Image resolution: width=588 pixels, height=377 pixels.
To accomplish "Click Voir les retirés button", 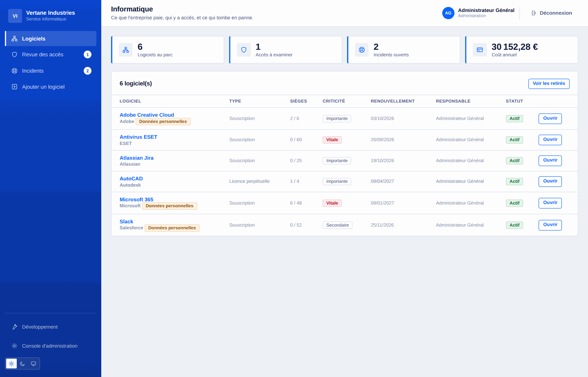I will pos(549,84).
